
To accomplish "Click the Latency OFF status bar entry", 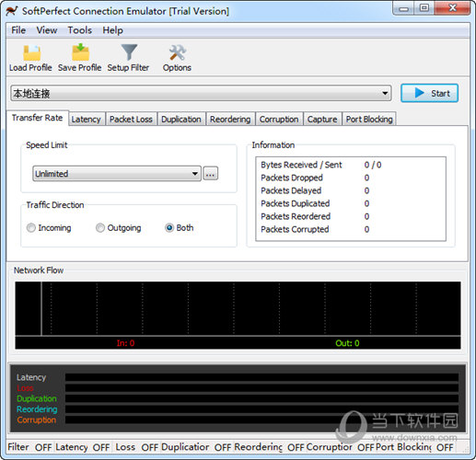I will tap(83, 447).
